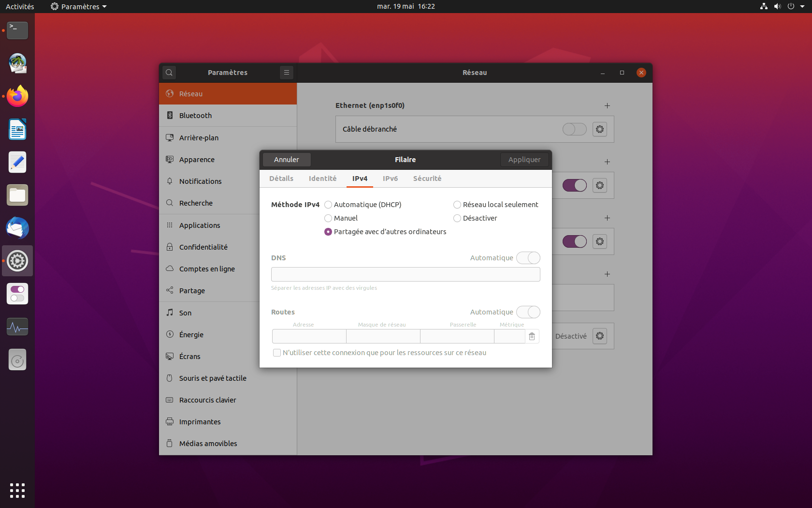Screen dimensions: 812x508
Task: Open the Paramètres app menu in top bar
Action: (79, 6)
